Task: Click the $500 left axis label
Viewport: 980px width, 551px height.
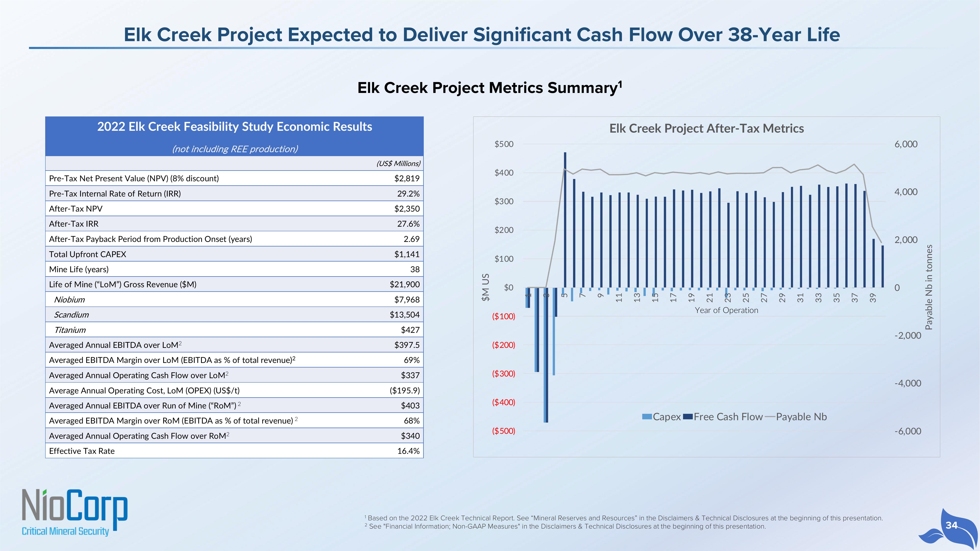Action: [504, 144]
